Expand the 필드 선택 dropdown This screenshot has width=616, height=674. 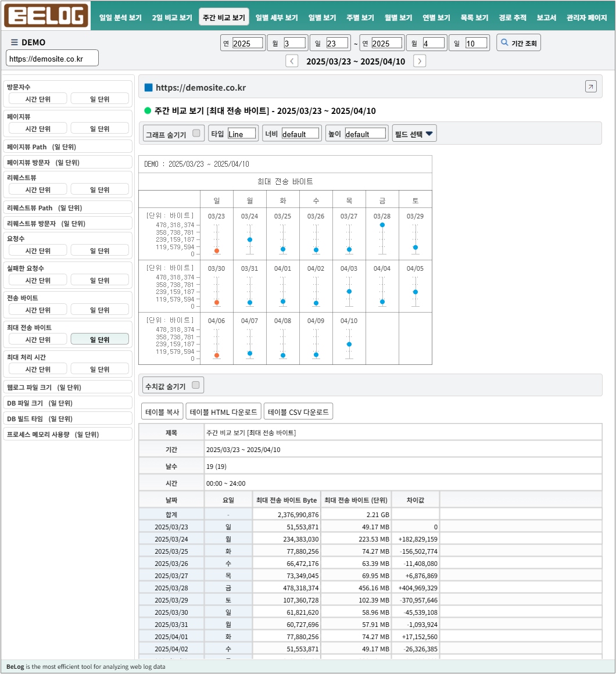(x=414, y=134)
